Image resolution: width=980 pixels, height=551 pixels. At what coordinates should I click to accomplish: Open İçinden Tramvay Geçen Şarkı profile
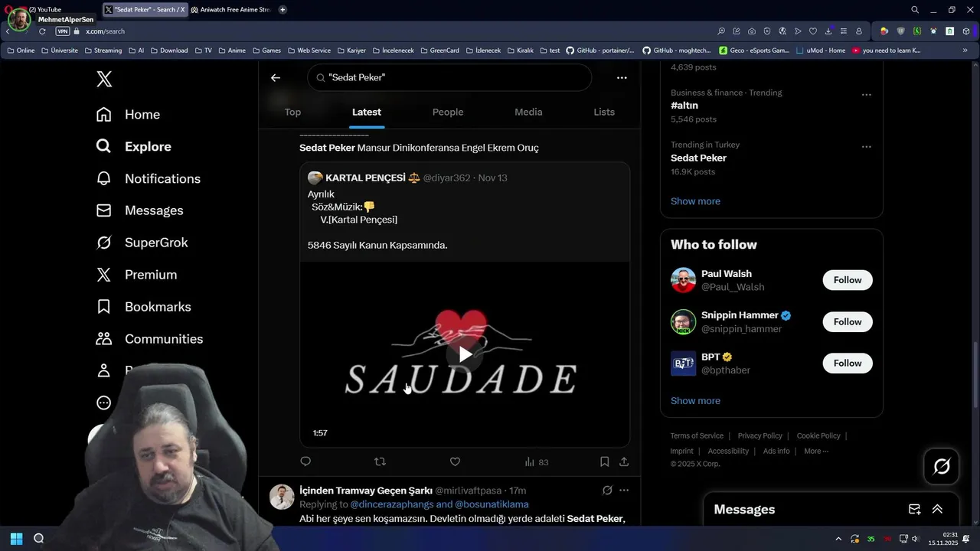point(366,490)
